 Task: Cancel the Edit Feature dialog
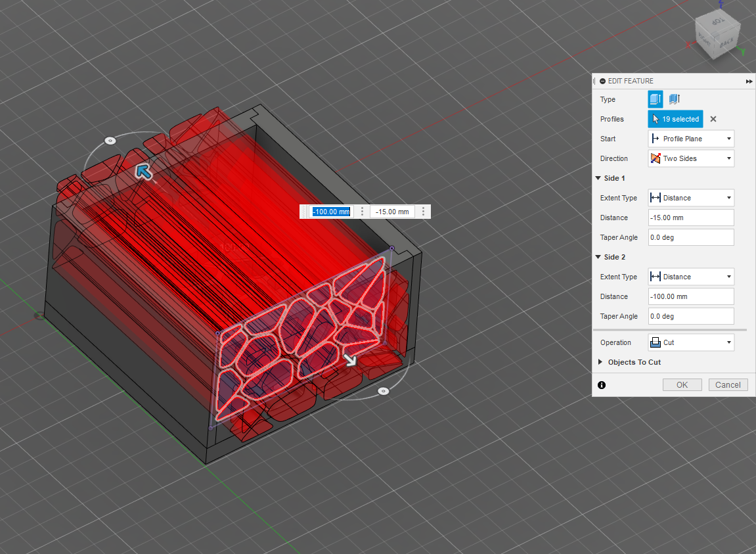[728, 384]
